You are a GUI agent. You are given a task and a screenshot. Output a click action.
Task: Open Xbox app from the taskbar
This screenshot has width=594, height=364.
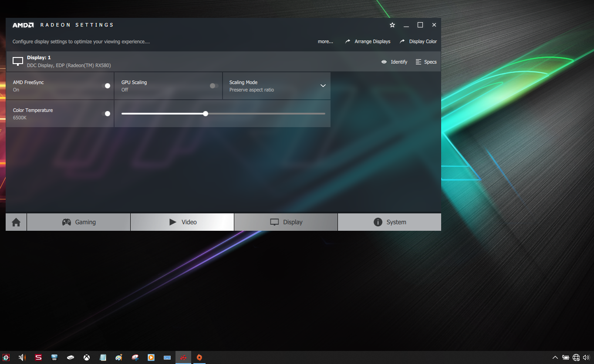(x=87, y=357)
